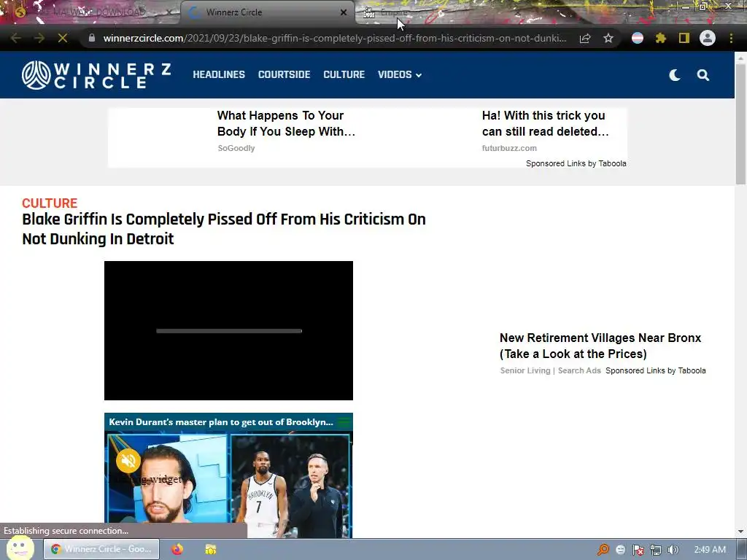Stop loading the page with the X button
Screen dimensions: 747x560
point(63,38)
